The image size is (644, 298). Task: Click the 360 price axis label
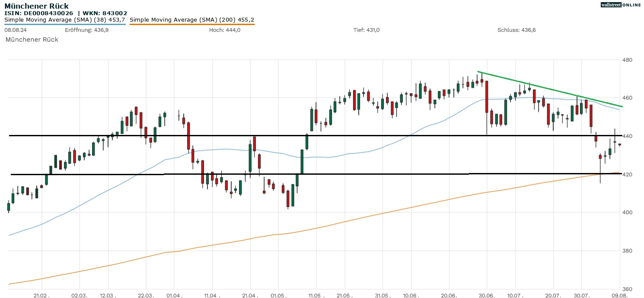coord(627,289)
